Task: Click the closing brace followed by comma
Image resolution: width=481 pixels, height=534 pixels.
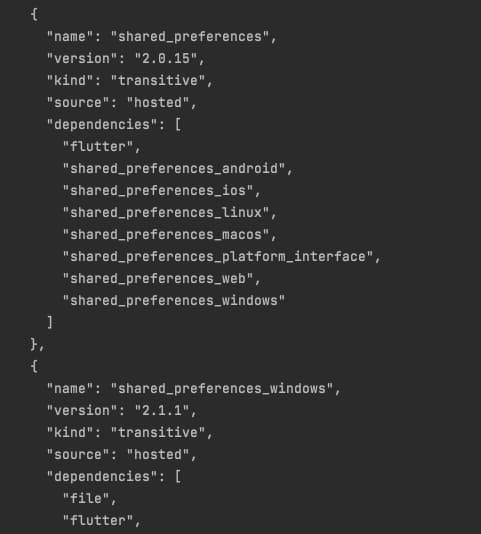Action: tap(37, 344)
